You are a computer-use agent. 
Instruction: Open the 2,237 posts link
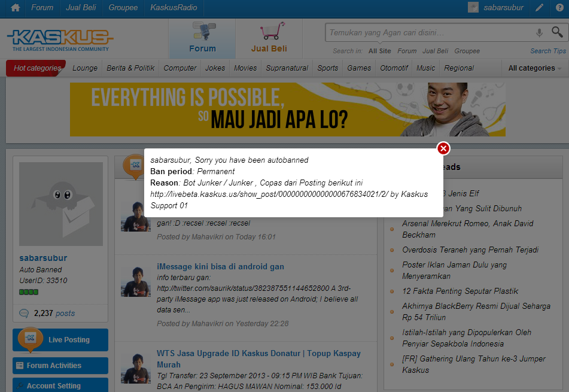54,313
